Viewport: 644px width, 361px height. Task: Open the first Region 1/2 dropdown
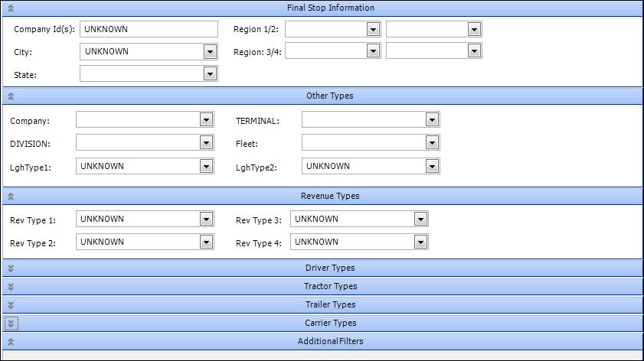[x=372, y=30]
